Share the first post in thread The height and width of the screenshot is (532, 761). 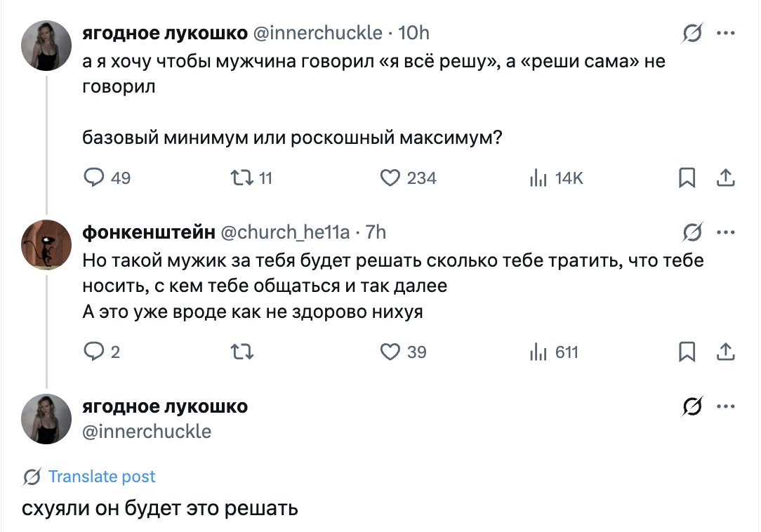[x=725, y=178]
